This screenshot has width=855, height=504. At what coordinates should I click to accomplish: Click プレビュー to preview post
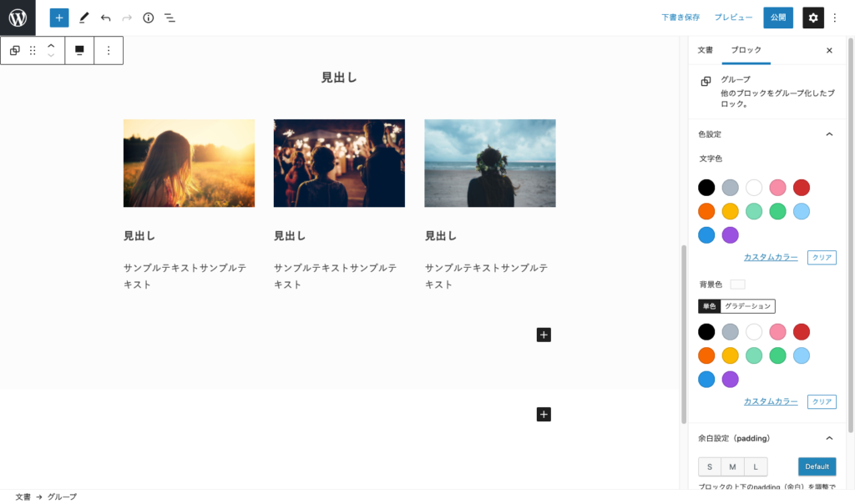tap(733, 18)
